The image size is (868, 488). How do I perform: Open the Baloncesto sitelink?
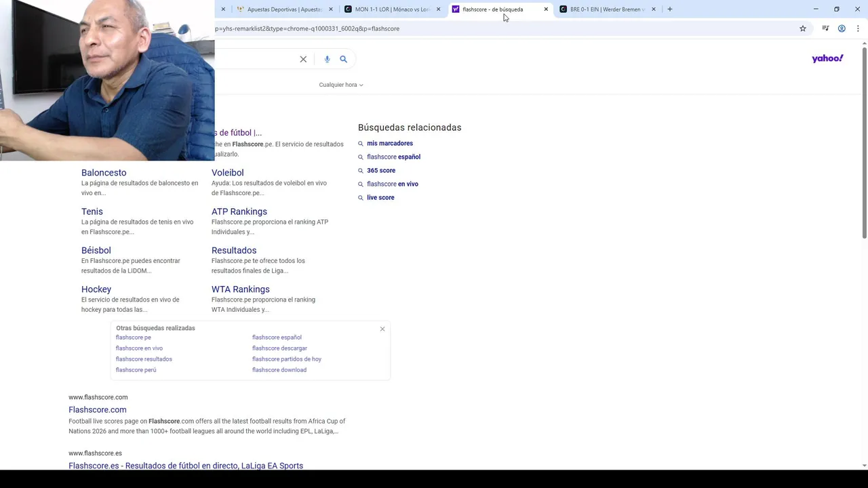104,173
